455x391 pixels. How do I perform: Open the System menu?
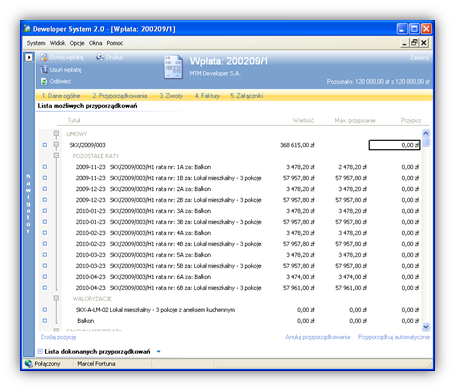(x=36, y=43)
